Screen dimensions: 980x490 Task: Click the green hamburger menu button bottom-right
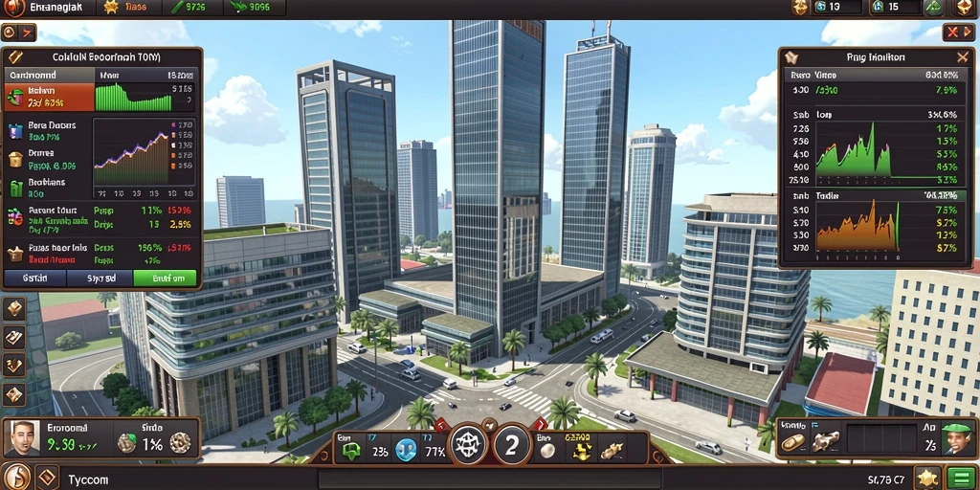961,479
